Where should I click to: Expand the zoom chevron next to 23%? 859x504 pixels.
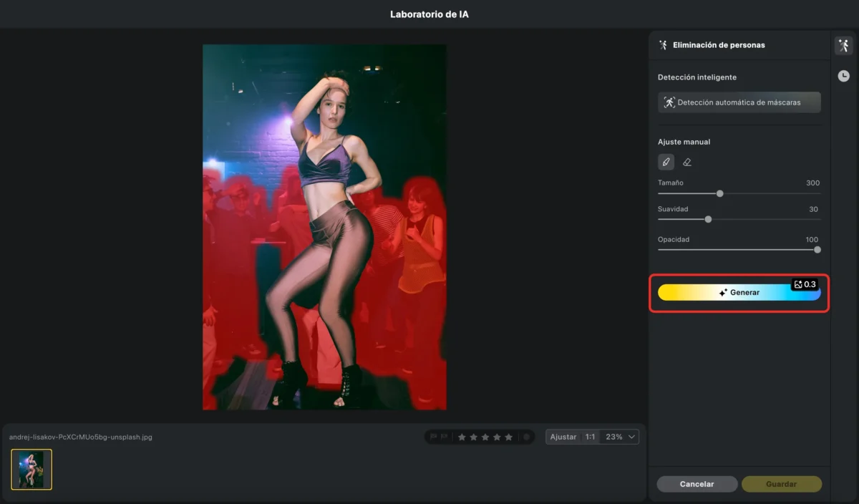(x=631, y=437)
